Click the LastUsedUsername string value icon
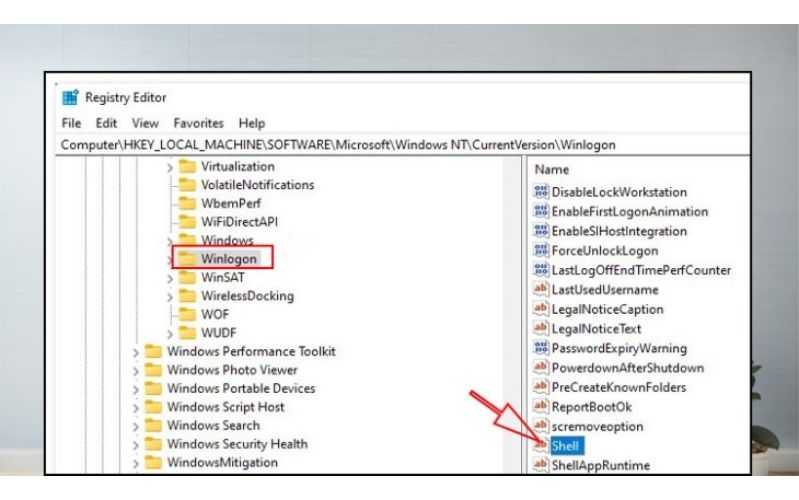This screenshot has width=799, height=500. tap(541, 289)
